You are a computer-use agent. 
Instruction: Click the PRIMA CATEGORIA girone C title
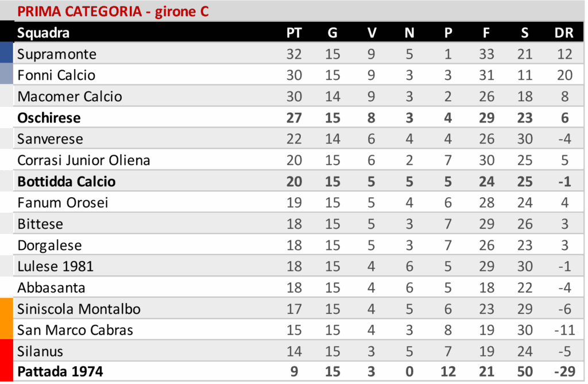pyautogui.click(x=113, y=11)
